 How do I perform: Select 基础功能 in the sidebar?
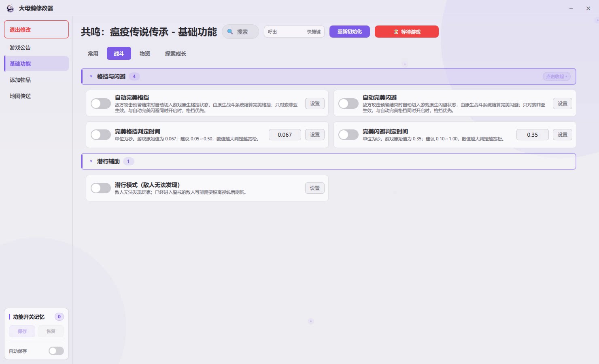tap(36, 63)
